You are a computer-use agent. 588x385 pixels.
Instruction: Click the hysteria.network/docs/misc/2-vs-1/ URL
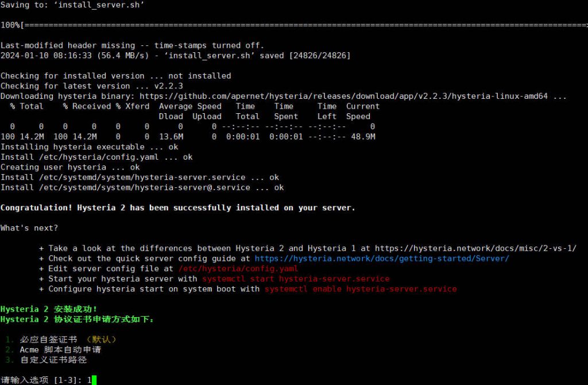tap(475, 248)
